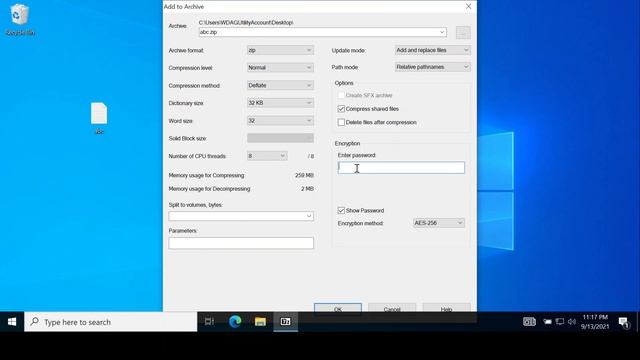Screen dimensions: 640x360
Task: Click the taskbar search box
Action: click(111, 322)
